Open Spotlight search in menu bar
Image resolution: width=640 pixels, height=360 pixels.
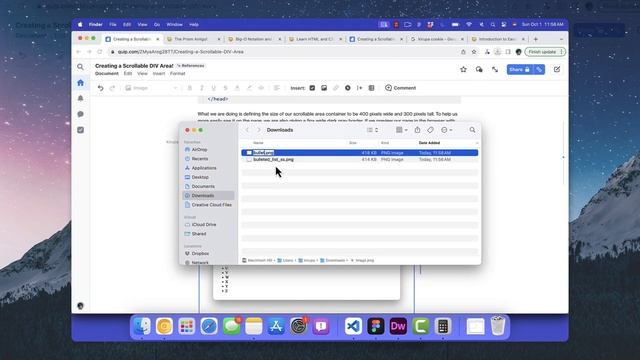click(493, 24)
